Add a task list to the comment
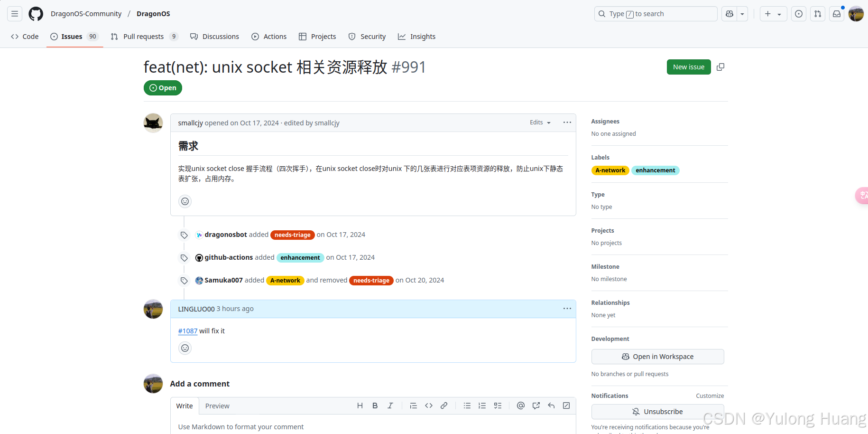 click(498, 406)
